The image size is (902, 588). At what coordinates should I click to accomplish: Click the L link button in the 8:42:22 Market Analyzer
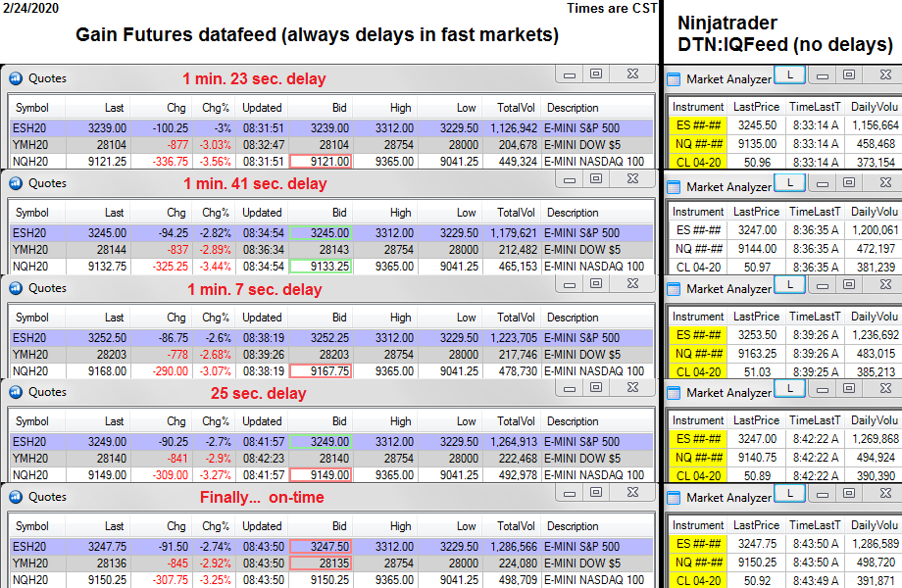click(789, 388)
